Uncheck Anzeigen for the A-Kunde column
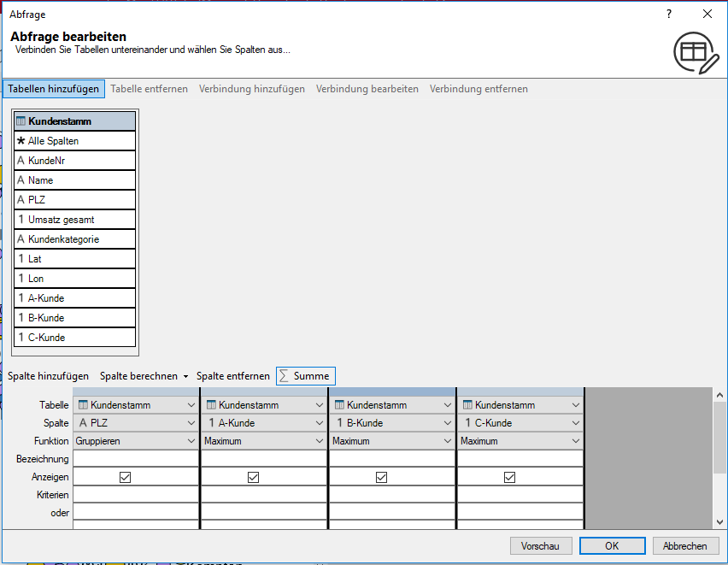The width and height of the screenshot is (728, 565). tap(253, 477)
